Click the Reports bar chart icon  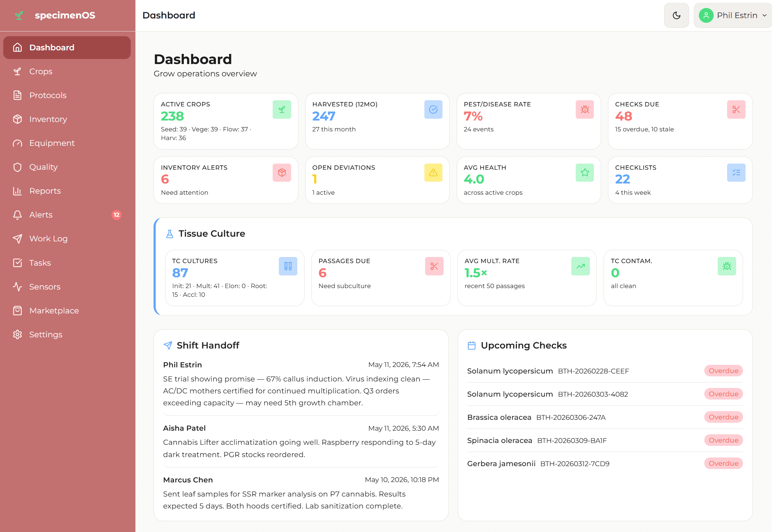(17, 191)
